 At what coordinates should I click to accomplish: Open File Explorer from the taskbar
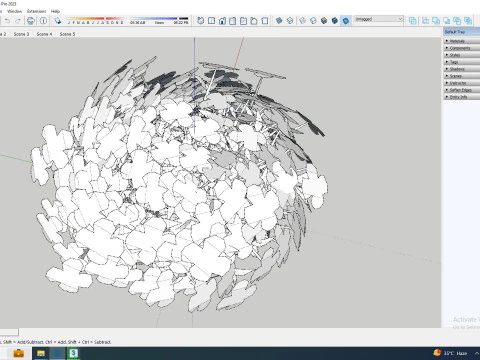pyautogui.click(x=41, y=353)
